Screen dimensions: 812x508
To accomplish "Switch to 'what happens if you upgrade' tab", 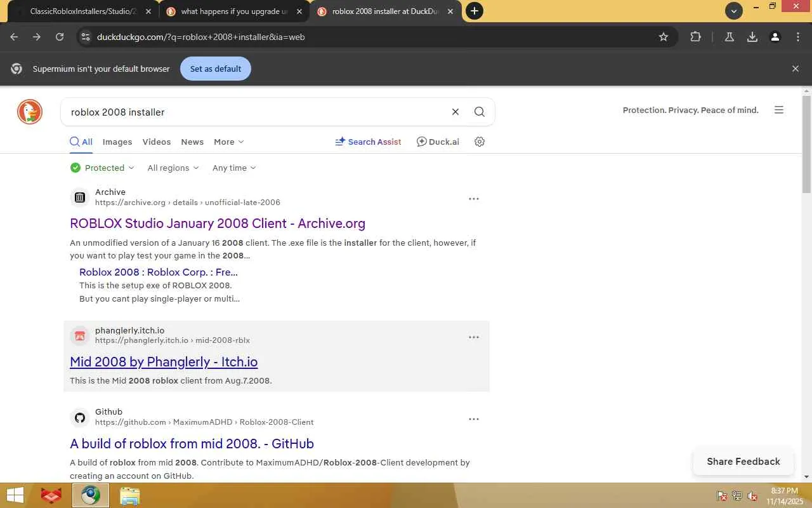I will pyautogui.click(x=234, y=11).
